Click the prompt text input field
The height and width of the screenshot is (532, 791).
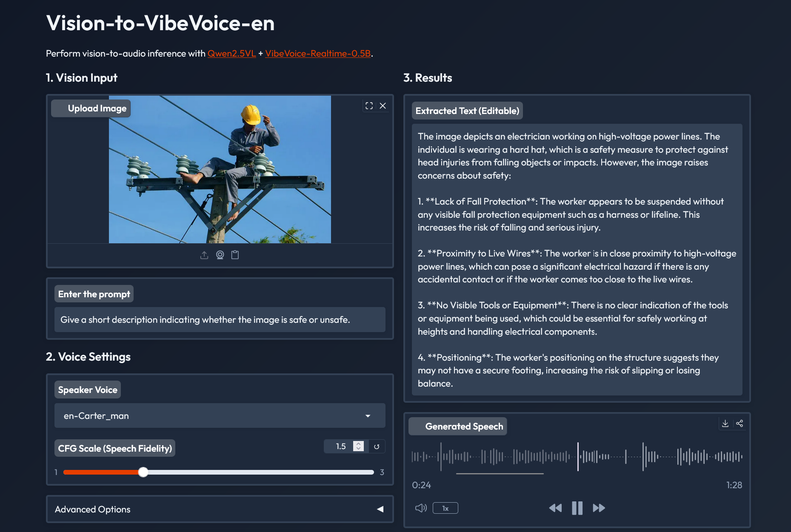click(220, 320)
